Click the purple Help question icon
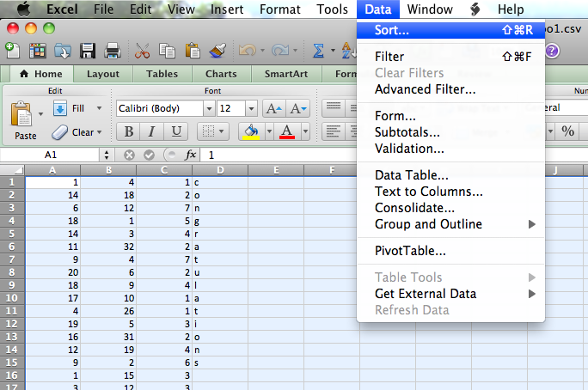Viewport: 588px width, 390px height. click(552, 51)
